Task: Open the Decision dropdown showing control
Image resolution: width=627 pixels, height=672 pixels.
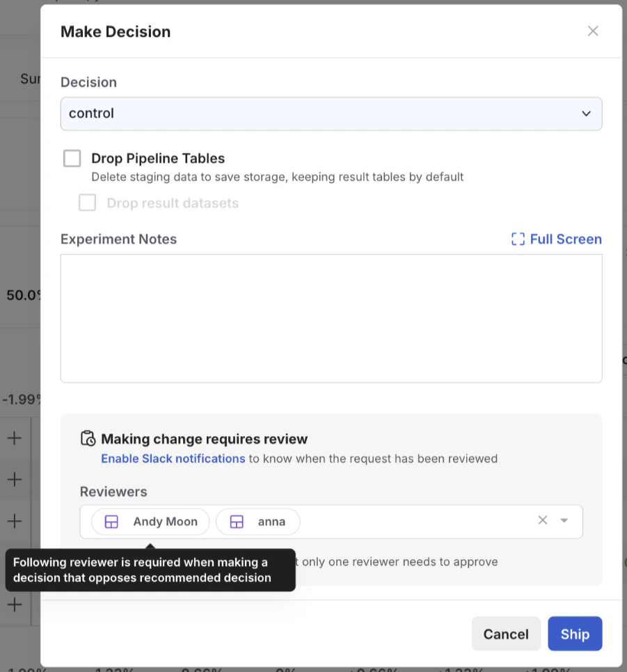Action: point(331,113)
